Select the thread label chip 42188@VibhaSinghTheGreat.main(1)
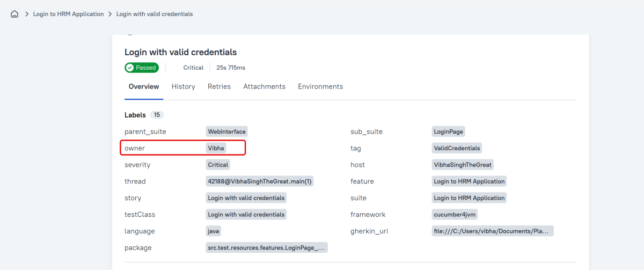 coord(260,181)
